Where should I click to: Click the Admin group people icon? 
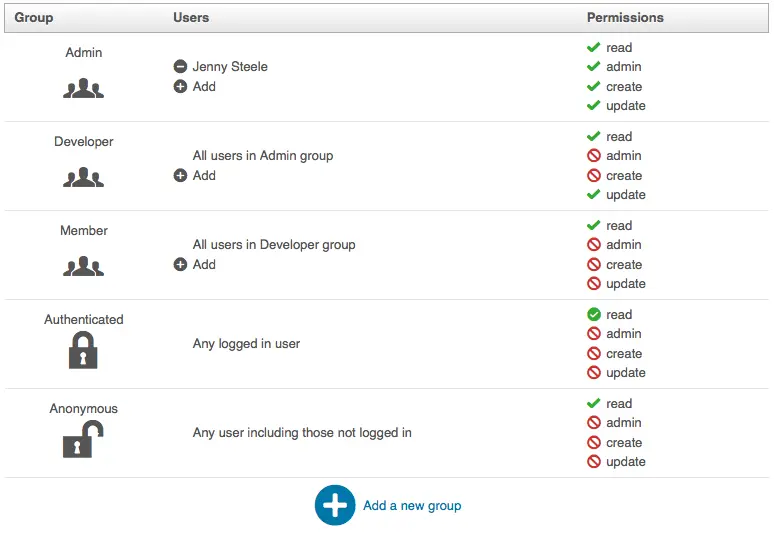pyautogui.click(x=83, y=88)
